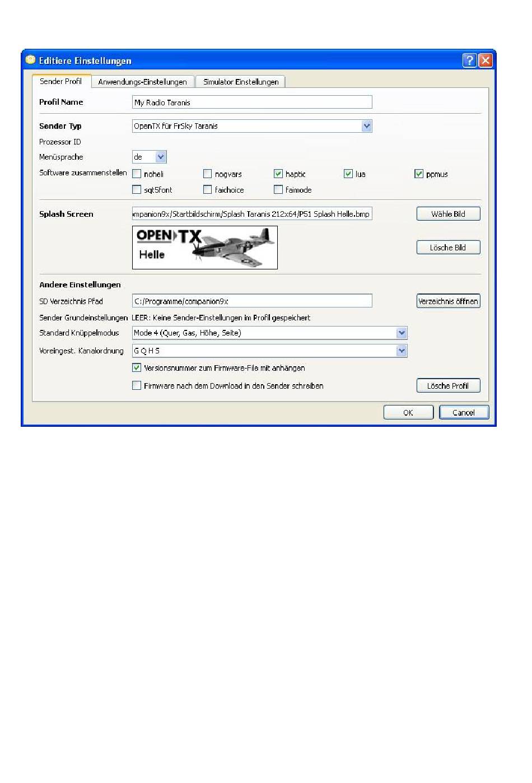The width and height of the screenshot is (532, 783).
Task: Click the Andere Einstellungen heading
Action: tap(80, 285)
